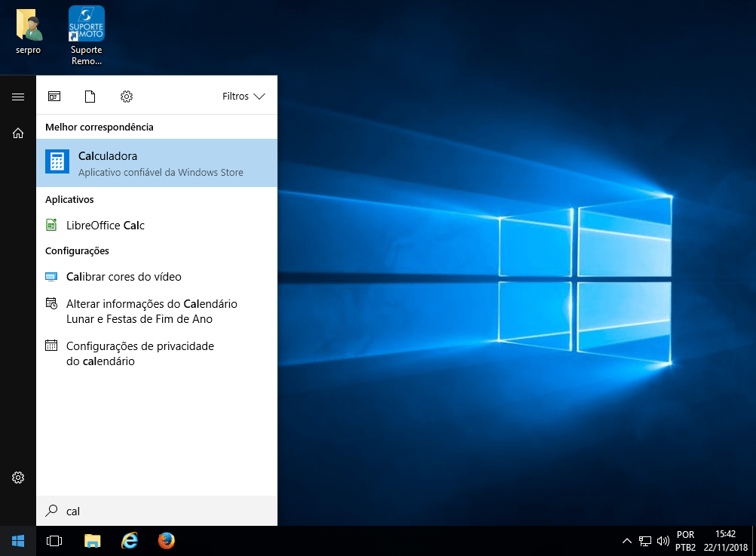Show hidden system tray icons chevron
756x556 pixels.
click(x=626, y=541)
